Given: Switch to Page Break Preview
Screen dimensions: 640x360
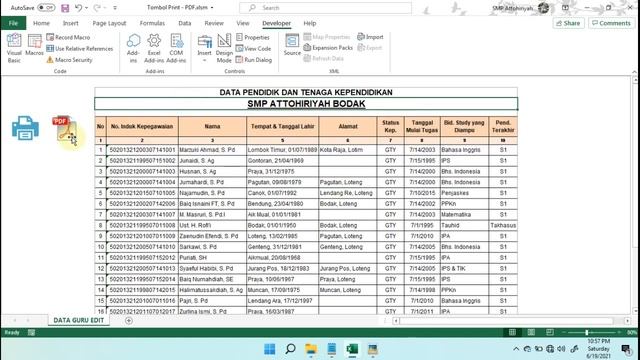Looking at the screenshot, I should pyautogui.click(x=550, y=333).
